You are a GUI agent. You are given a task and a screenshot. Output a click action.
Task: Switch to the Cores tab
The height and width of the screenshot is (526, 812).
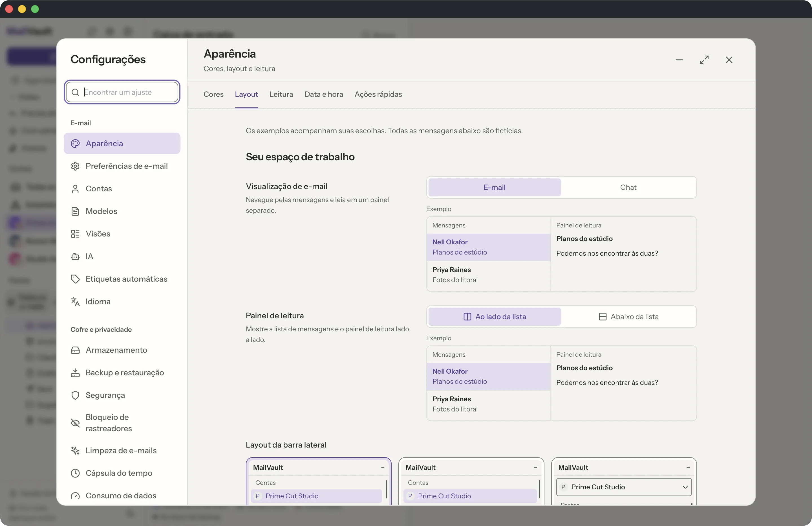coord(214,94)
